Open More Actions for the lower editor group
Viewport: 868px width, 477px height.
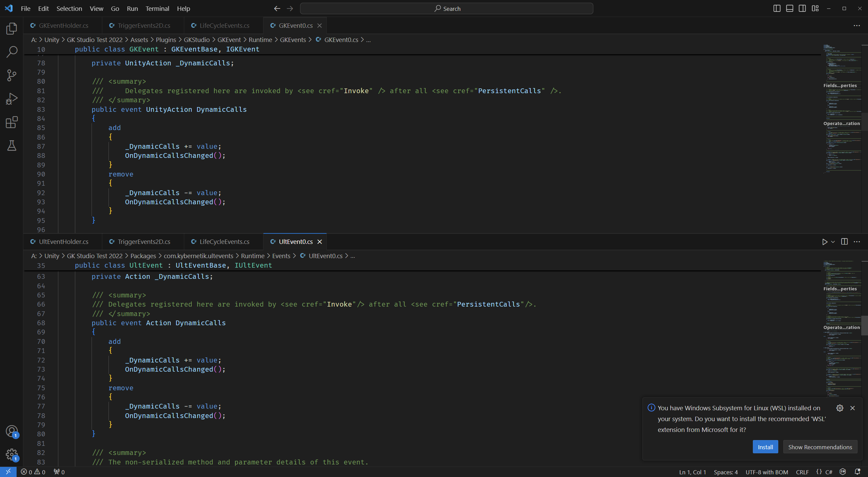tap(857, 242)
